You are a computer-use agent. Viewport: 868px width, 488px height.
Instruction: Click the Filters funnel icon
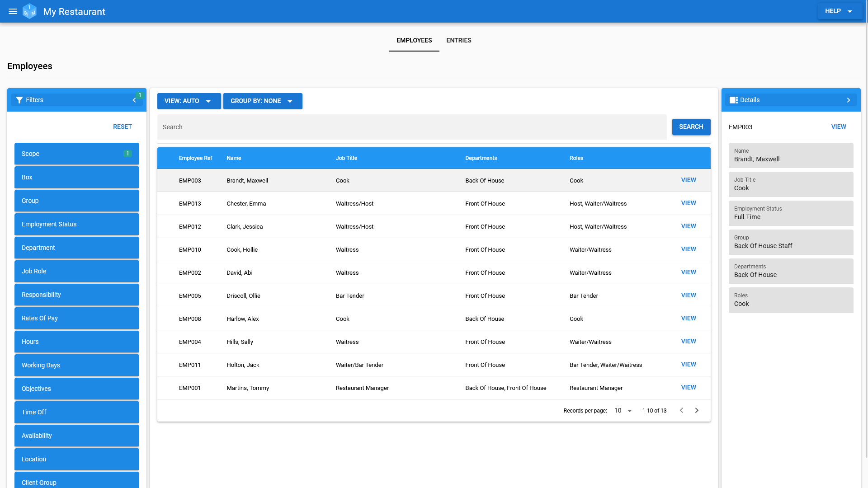19,100
